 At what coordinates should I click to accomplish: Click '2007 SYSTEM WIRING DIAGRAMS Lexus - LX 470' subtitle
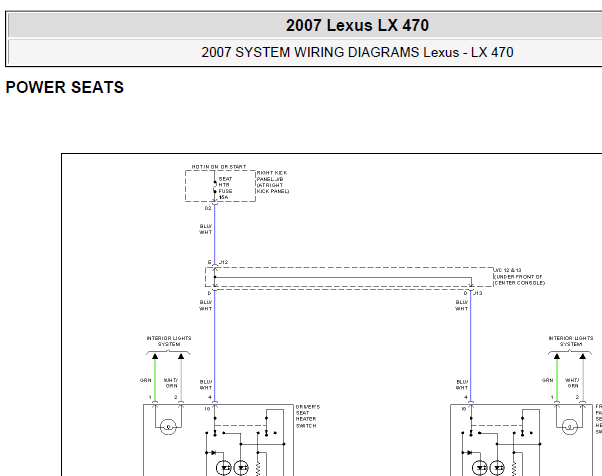[357, 52]
